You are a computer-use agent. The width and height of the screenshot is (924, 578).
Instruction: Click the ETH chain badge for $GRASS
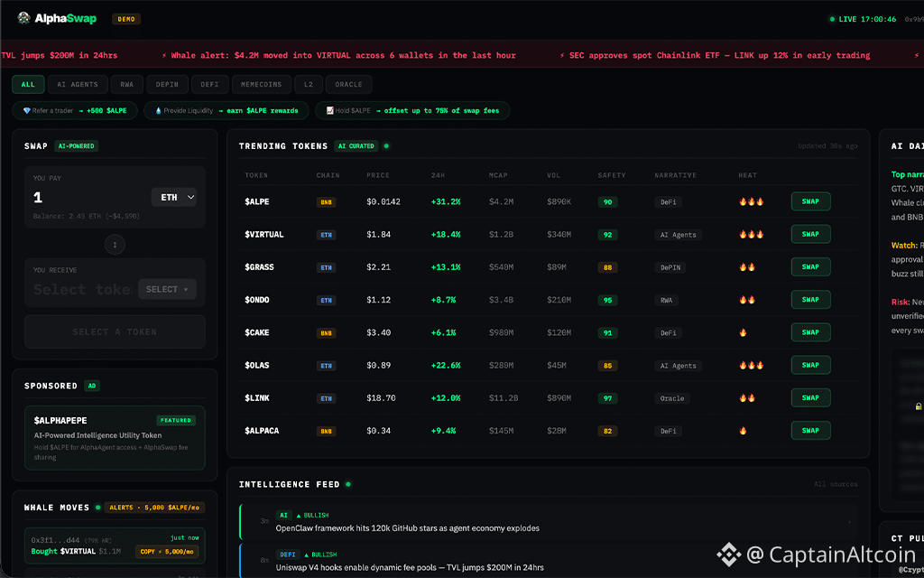[326, 267]
